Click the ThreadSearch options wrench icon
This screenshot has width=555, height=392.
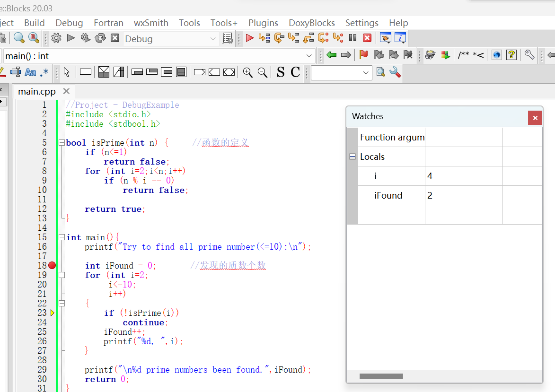[x=395, y=72]
